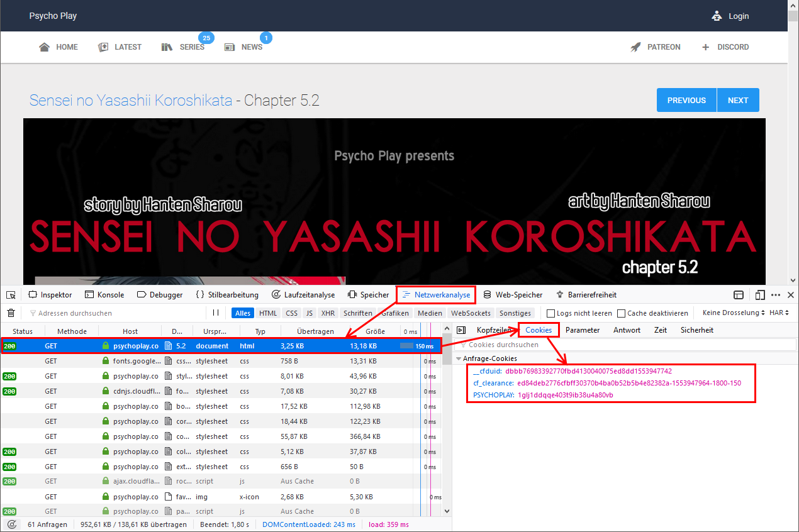
Task: Click the Psycho Play site title
Action: click(53, 16)
